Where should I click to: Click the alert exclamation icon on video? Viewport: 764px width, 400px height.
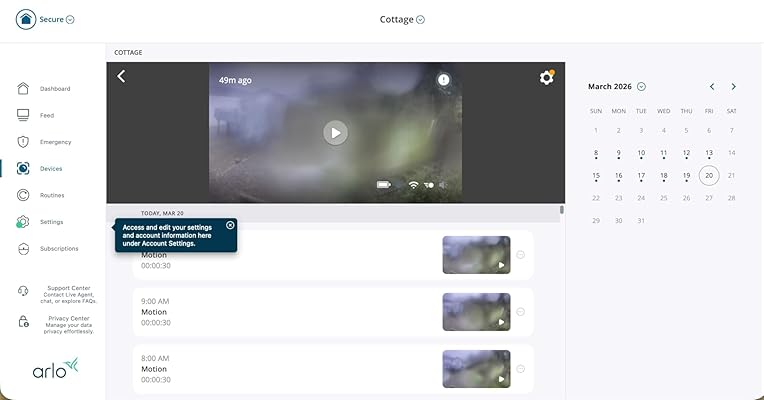(x=443, y=79)
